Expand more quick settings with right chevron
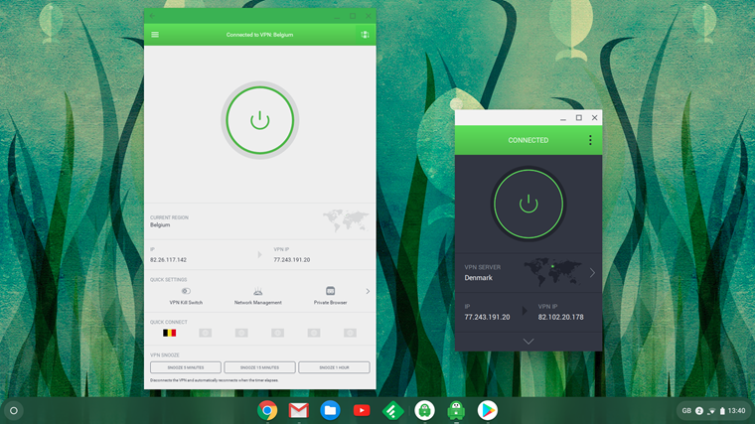 [x=367, y=292]
